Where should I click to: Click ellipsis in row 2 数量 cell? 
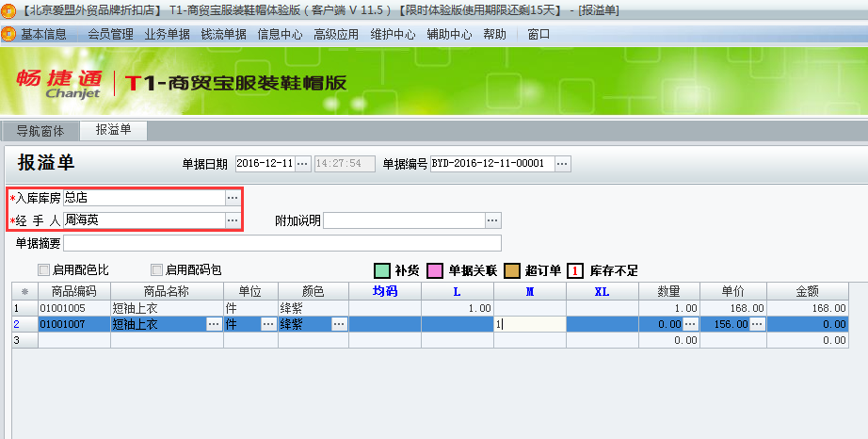click(690, 324)
